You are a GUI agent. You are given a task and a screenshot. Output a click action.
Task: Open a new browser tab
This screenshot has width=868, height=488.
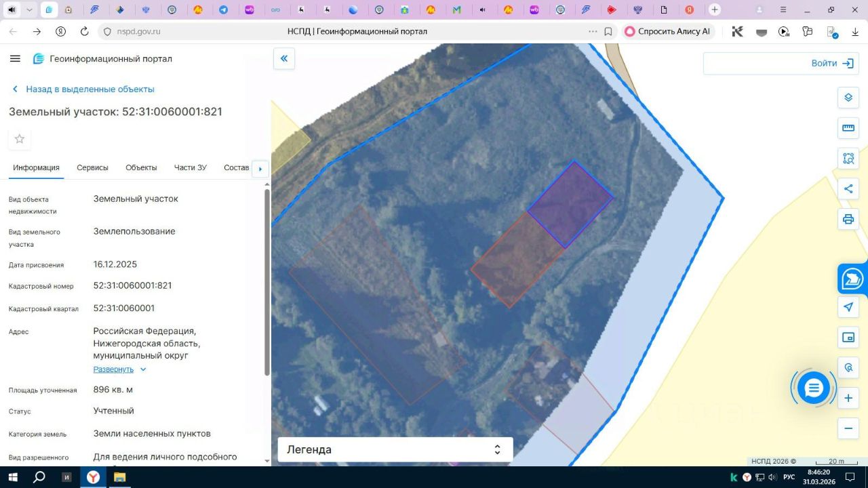point(714,9)
